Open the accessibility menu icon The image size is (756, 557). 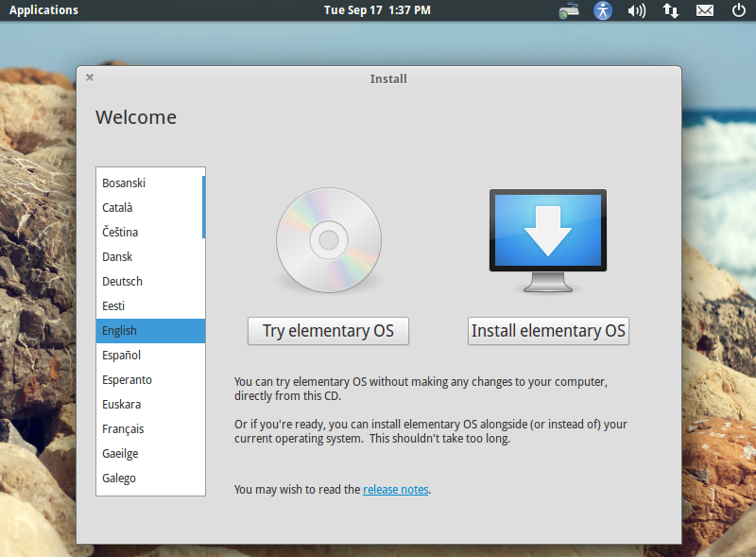(x=603, y=10)
